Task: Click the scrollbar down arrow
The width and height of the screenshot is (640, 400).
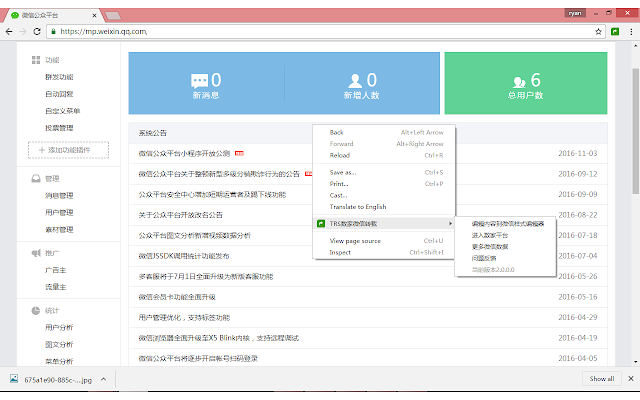Action: pos(636,362)
